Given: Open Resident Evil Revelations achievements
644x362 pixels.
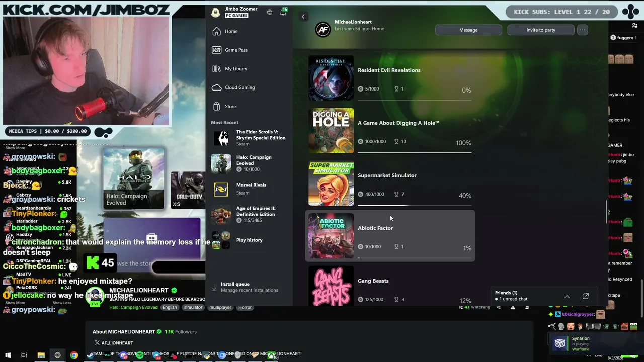Looking at the screenshot, I should click(x=390, y=78).
